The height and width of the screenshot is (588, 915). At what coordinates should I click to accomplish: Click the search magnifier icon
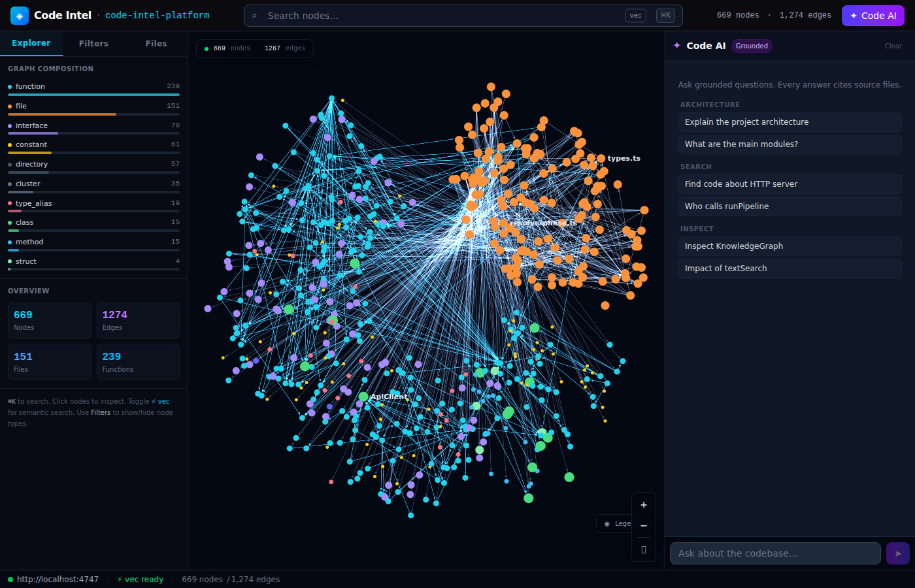(x=255, y=16)
